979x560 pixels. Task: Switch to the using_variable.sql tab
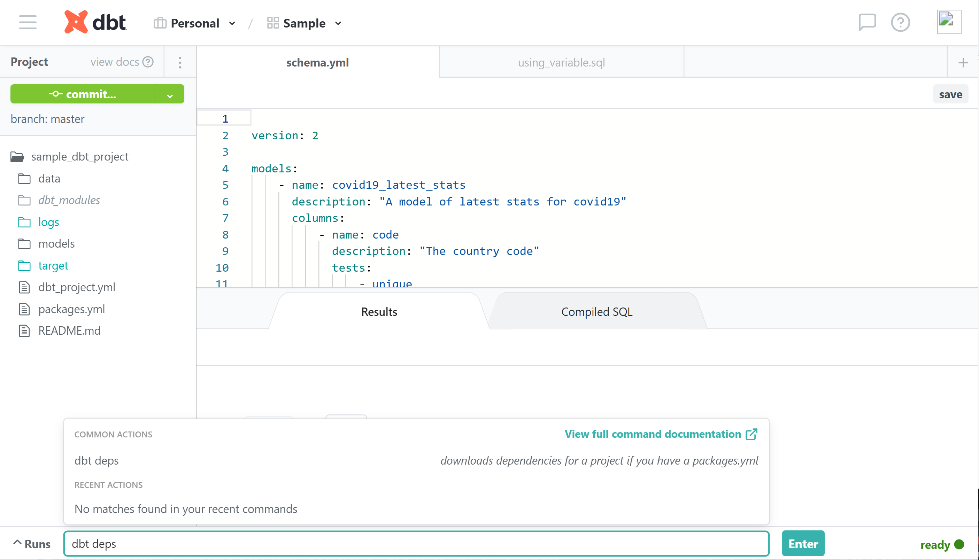pyautogui.click(x=561, y=62)
